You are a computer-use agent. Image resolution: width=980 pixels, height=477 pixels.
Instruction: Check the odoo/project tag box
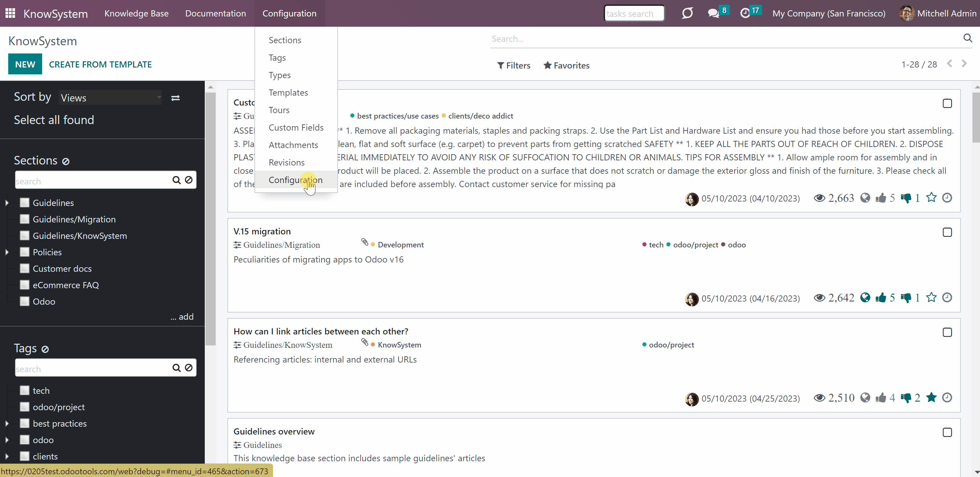coord(24,406)
